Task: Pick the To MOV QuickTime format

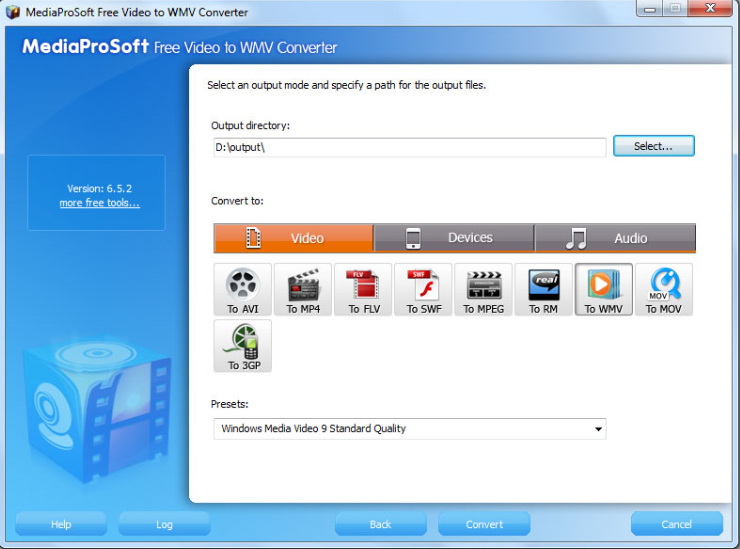Action: (x=664, y=289)
